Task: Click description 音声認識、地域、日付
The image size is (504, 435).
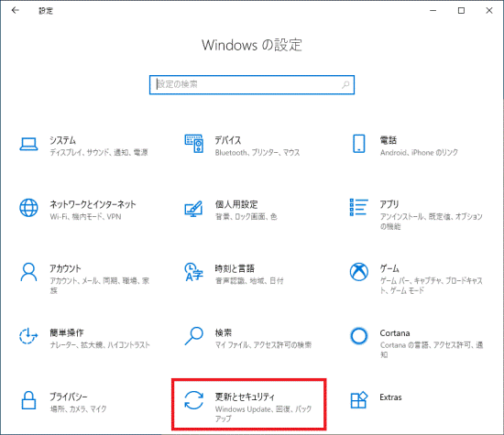Action: click(x=249, y=281)
